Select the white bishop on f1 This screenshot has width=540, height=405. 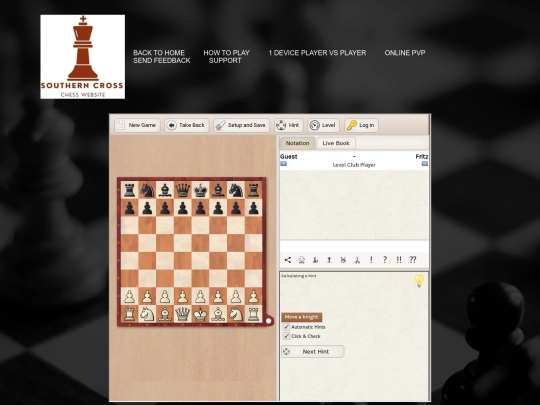[x=218, y=314]
